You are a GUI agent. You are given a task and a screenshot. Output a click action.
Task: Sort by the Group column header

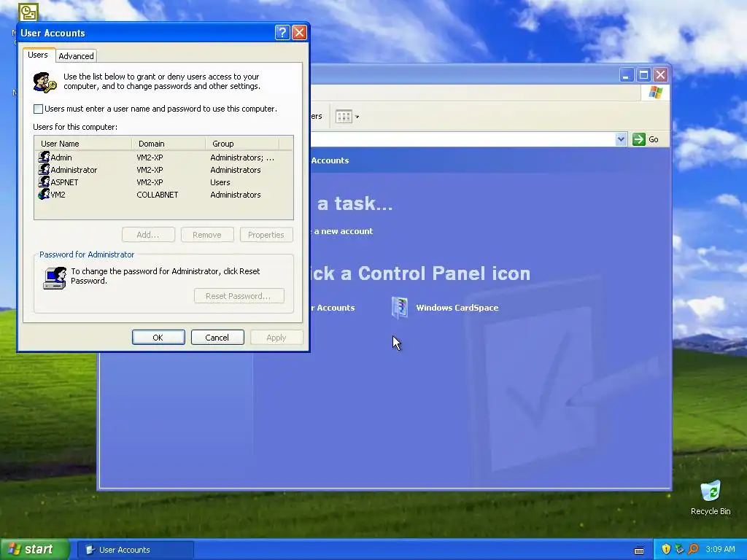point(242,144)
